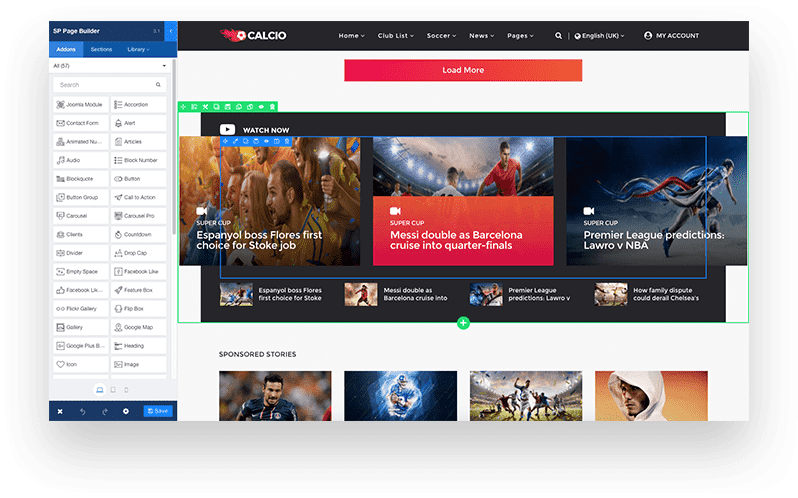Open the Premier League predictions video card
The image size is (798, 498).
657,201
